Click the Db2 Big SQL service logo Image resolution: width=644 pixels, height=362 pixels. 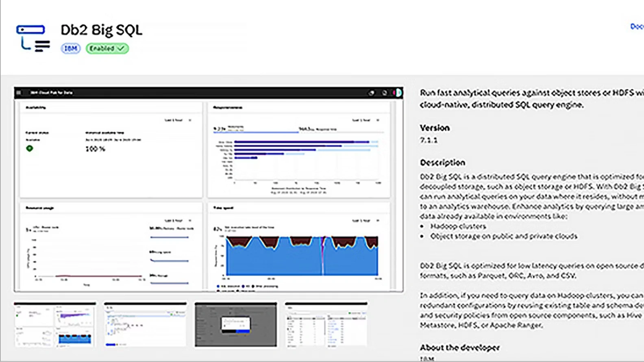[33, 38]
